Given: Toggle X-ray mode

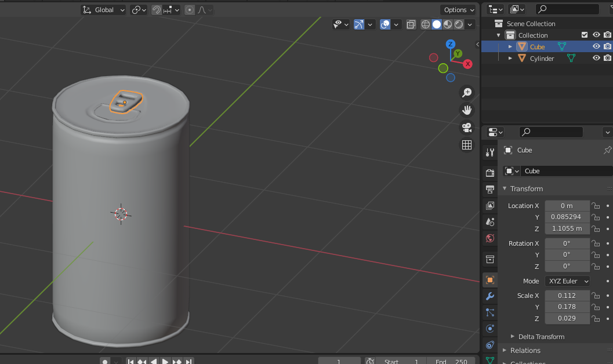Looking at the screenshot, I should (x=411, y=24).
